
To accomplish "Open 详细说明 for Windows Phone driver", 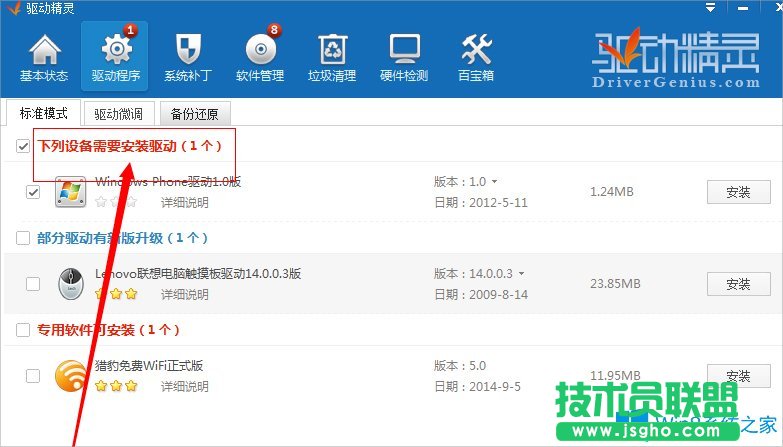I will pos(185,202).
